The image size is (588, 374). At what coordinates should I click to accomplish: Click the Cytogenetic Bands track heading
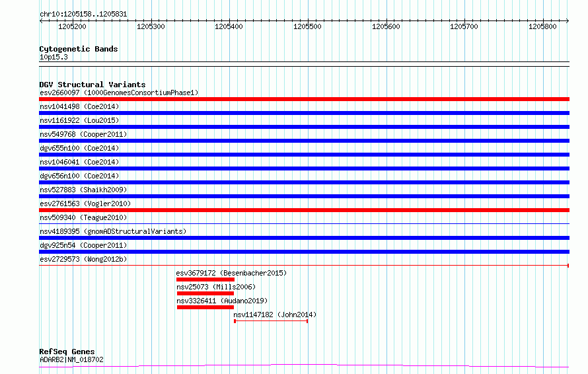coord(79,49)
